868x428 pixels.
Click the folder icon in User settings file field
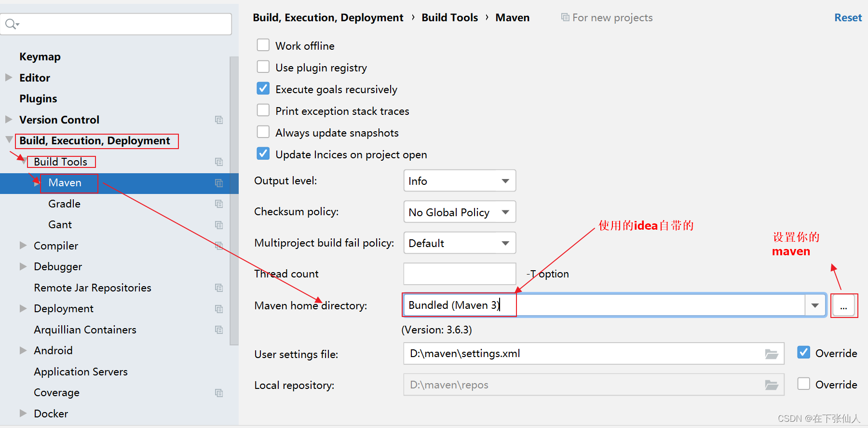[x=772, y=354]
